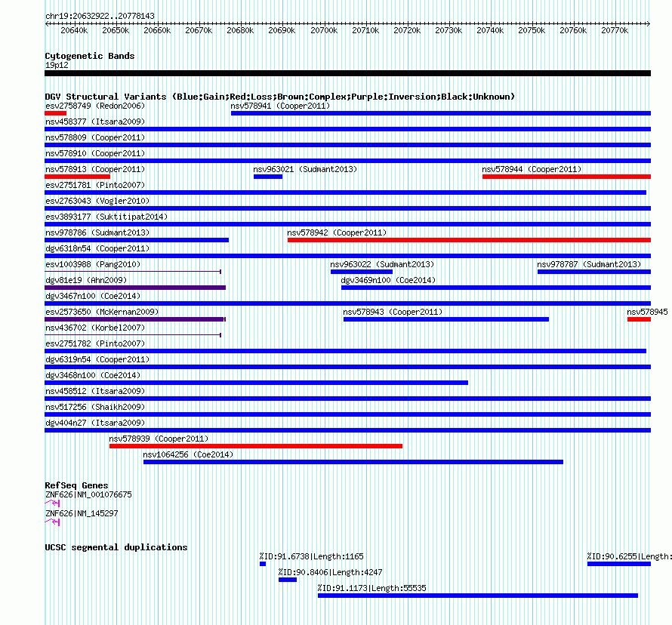
Task: Click the nsv517256 (Shaikh2009) label
Action: (95, 407)
